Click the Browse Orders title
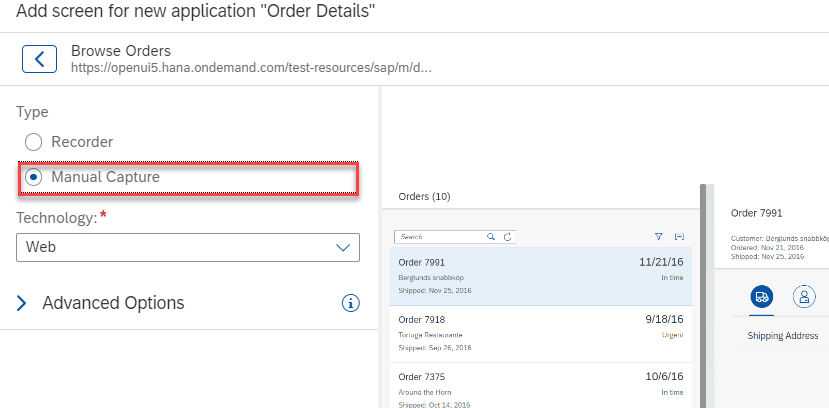829x408 pixels. [121, 51]
